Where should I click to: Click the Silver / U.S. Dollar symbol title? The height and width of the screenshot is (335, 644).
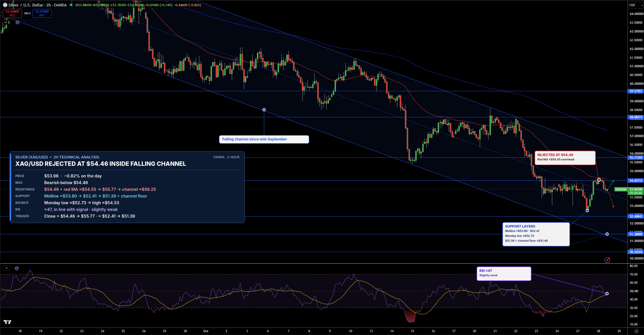[x=37, y=5]
